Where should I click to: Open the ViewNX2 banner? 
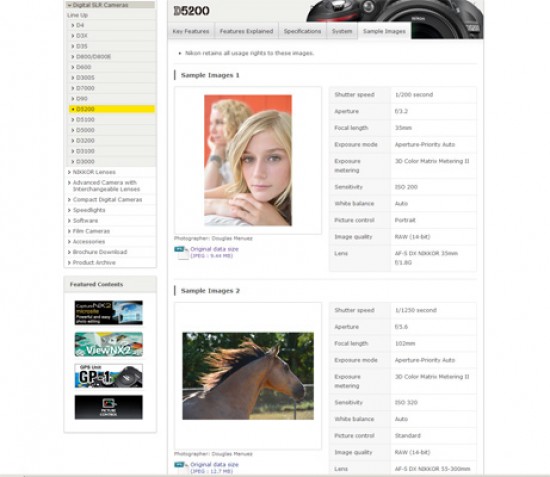click(x=109, y=344)
